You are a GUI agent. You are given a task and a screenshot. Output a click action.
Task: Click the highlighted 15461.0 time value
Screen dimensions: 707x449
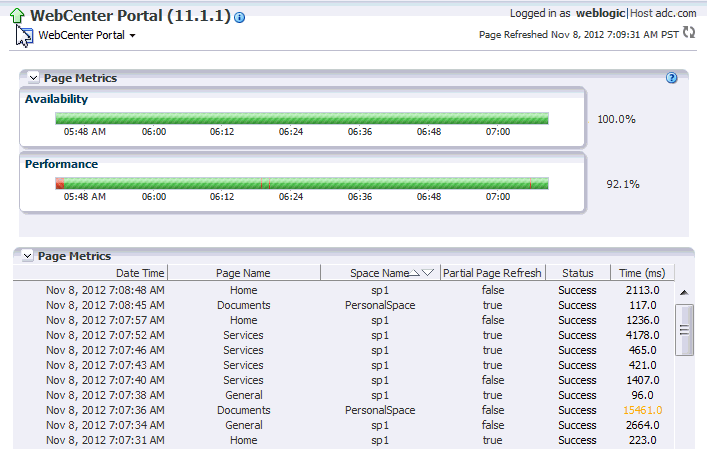[x=643, y=410]
